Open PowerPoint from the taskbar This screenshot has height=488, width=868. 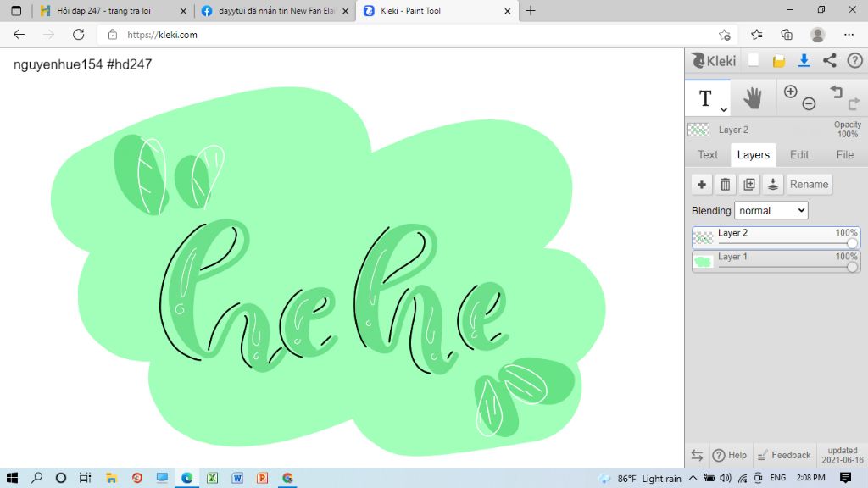pyautogui.click(x=263, y=478)
